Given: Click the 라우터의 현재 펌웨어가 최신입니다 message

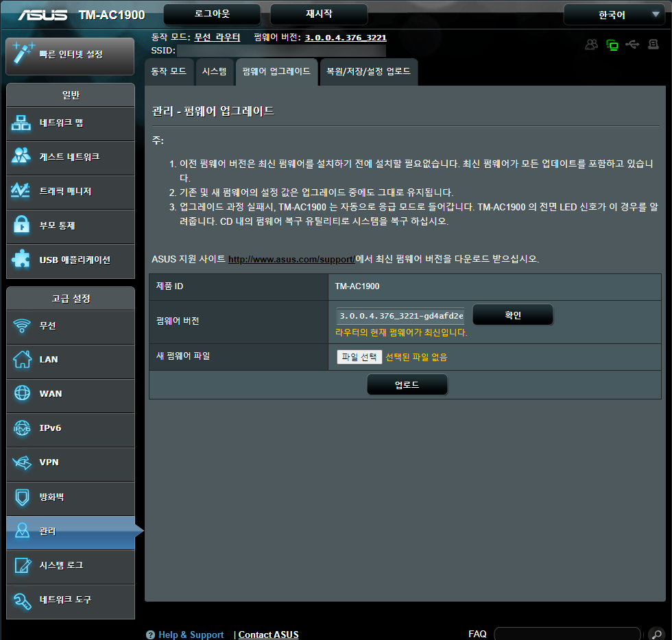Looking at the screenshot, I should (401, 332).
